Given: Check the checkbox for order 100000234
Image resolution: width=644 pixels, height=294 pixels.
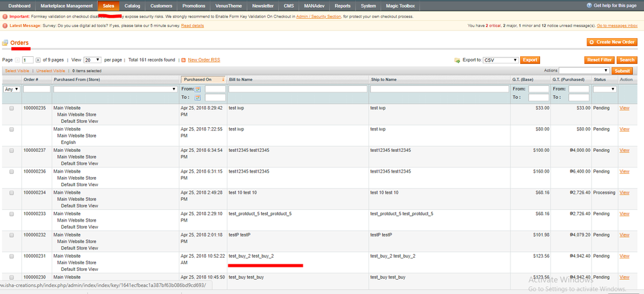Looking at the screenshot, I should [11, 193].
